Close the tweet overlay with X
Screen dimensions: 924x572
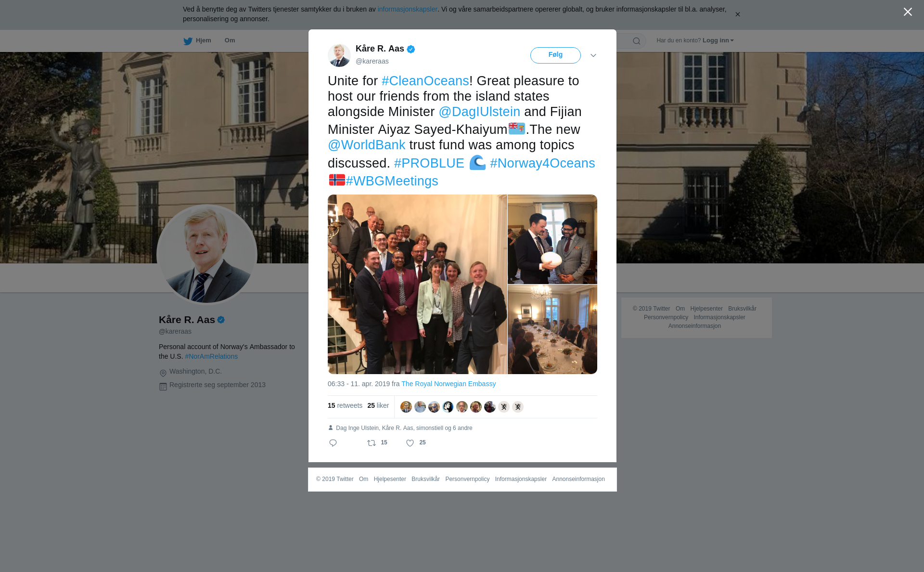908,12
